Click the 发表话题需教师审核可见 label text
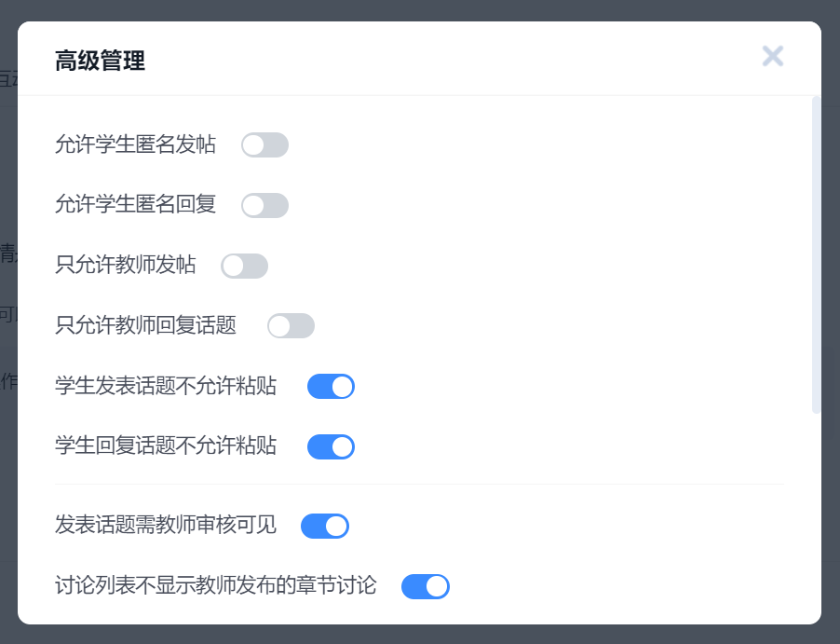This screenshot has height=644, width=840. coord(166,526)
